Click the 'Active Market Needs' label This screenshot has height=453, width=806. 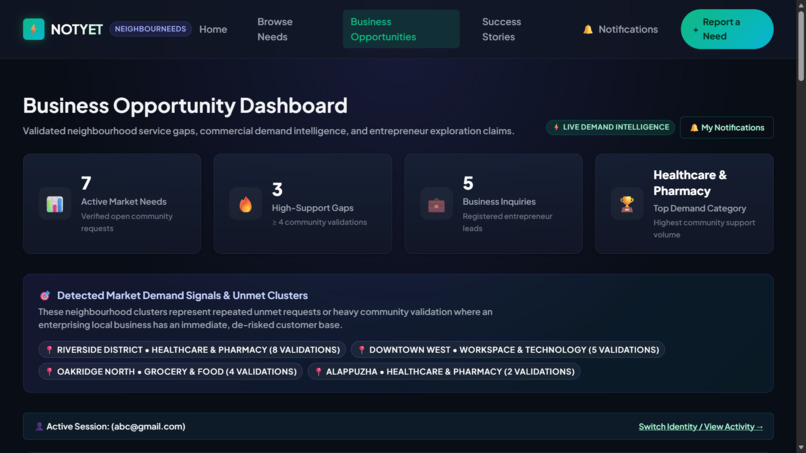[123, 202]
